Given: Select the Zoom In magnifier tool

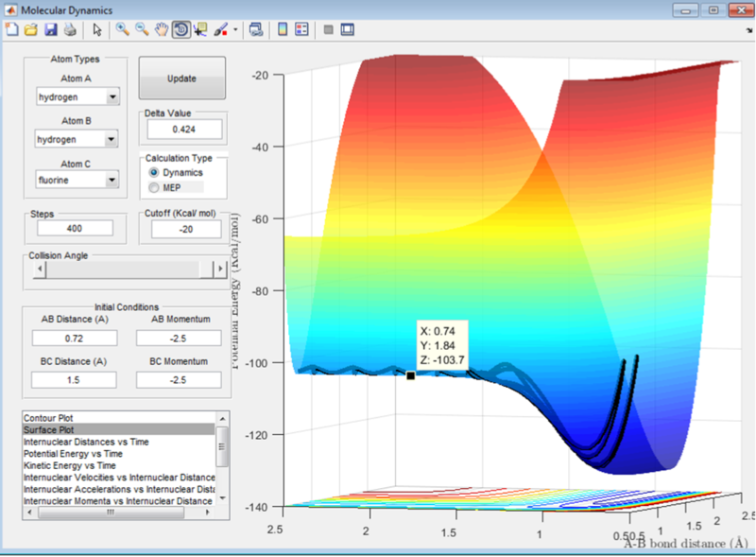Looking at the screenshot, I should click(122, 29).
